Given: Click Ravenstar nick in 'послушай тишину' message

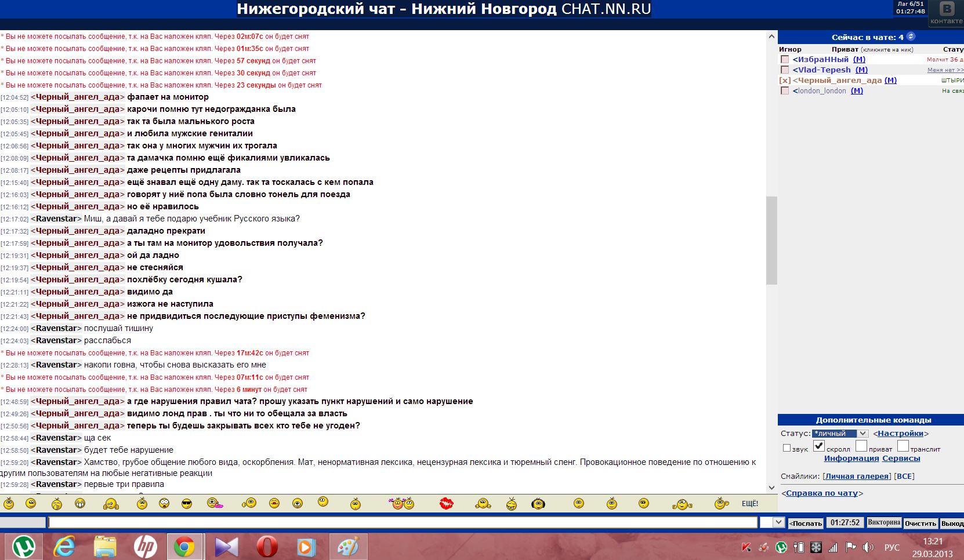Looking at the screenshot, I should (x=56, y=328).
